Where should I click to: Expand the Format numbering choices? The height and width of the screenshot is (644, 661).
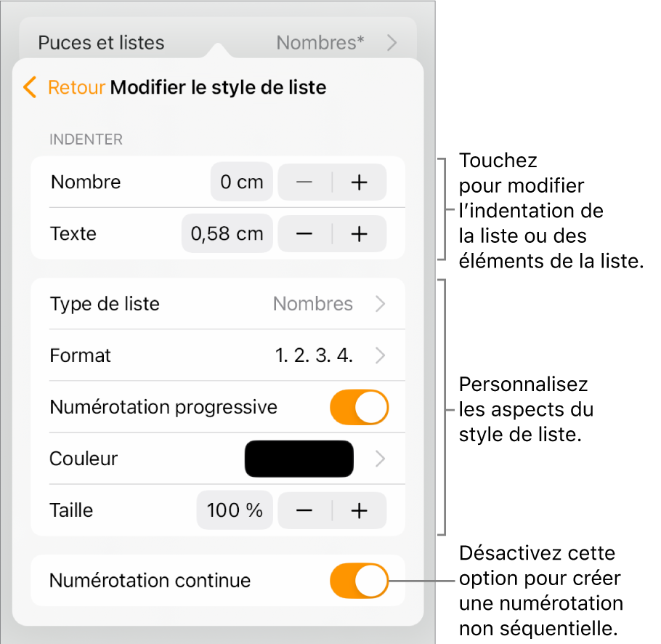380,355
